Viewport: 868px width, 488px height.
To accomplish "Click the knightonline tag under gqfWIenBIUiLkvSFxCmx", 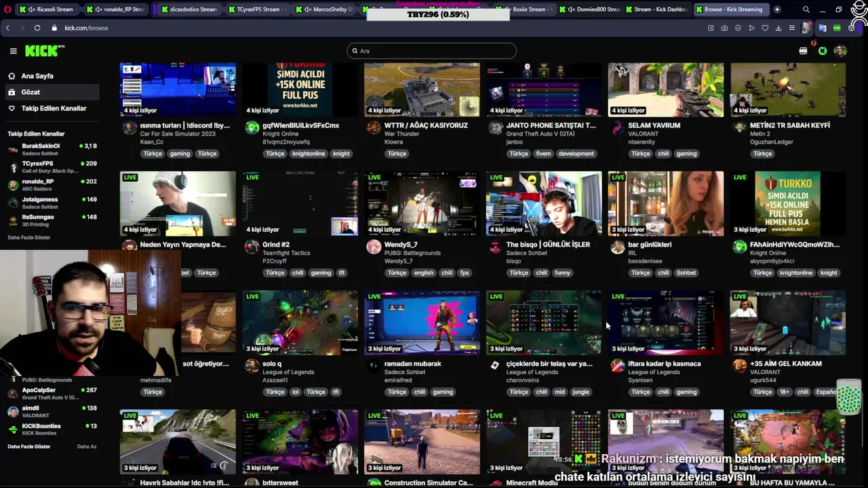I will [309, 154].
